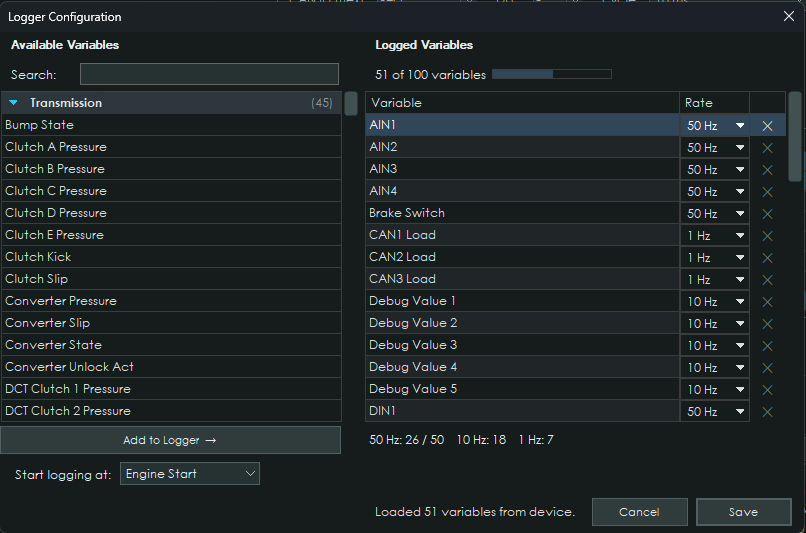Open rate dropdown for Debug Value 1

(x=715, y=302)
